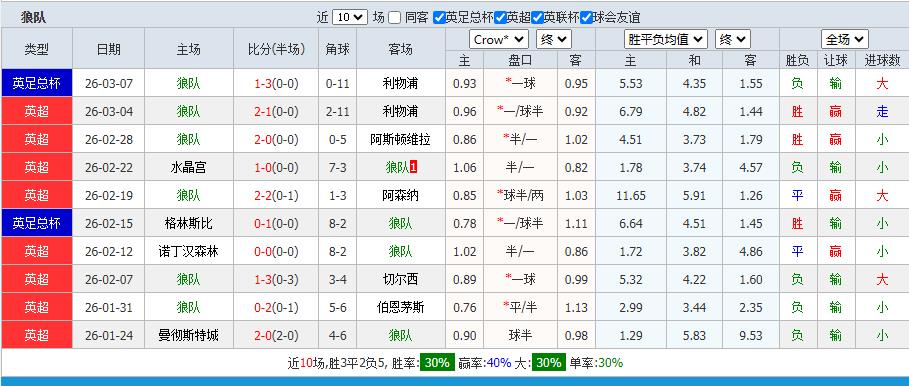Open the 2-0(0-0) score versus 阿斯顿维拉
The height and width of the screenshot is (386, 909).
point(276,140)
